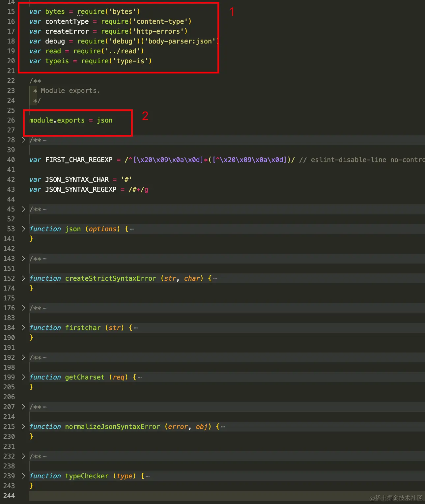
Task: Click line number 26 in the gutter
Action: pyautogui.click(x=11, y=120)
